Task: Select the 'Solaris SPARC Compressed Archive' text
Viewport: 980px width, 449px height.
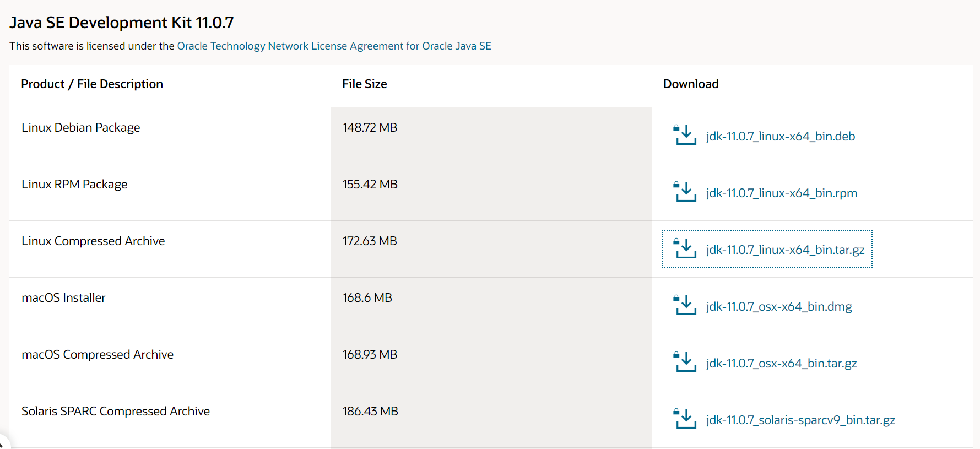Action: point(116,411)
